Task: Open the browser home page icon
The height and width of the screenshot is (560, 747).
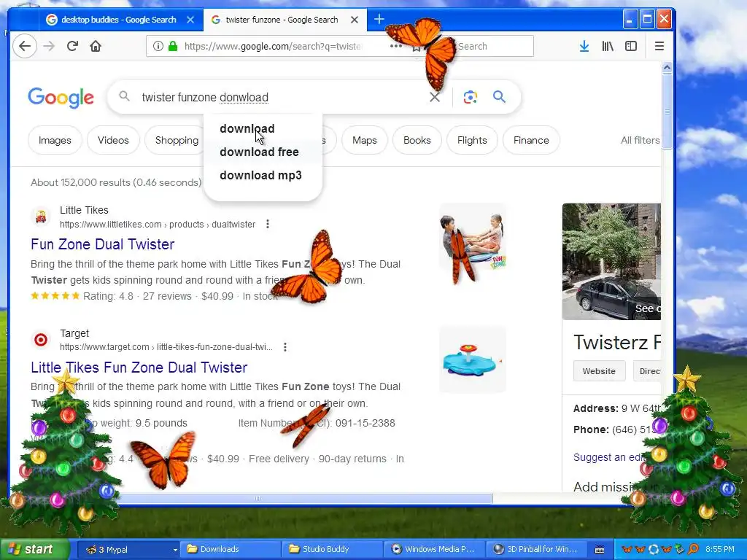Action: 96,46
